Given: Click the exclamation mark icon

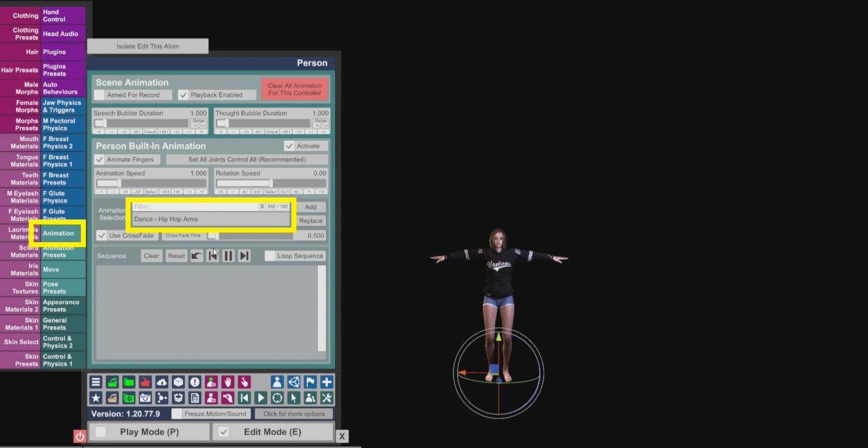Looking at the screenshot, I should (x=194, y=382).
